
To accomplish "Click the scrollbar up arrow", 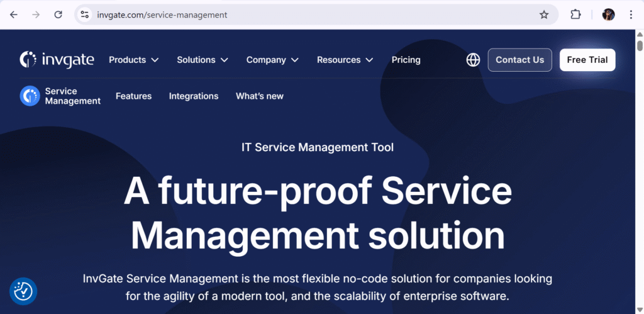I will [x=640, y=34].
